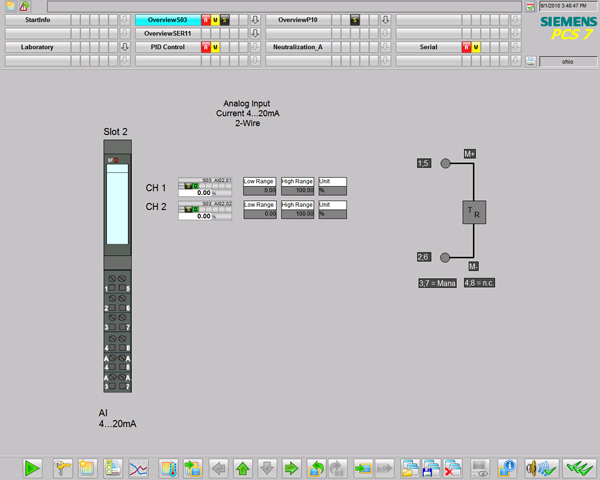Click the status indicator beside OverviewP10
The image size is (600, 480).
click(356, 20)
